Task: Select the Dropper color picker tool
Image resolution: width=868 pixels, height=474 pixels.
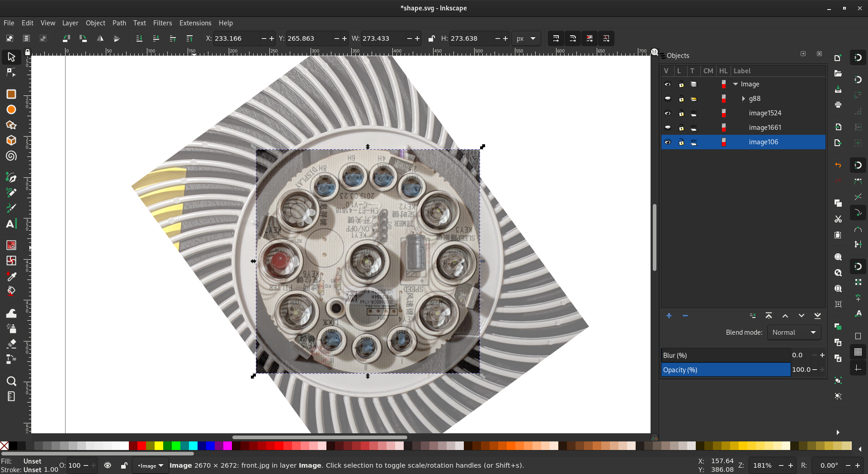Action: (x=11, y=276)
